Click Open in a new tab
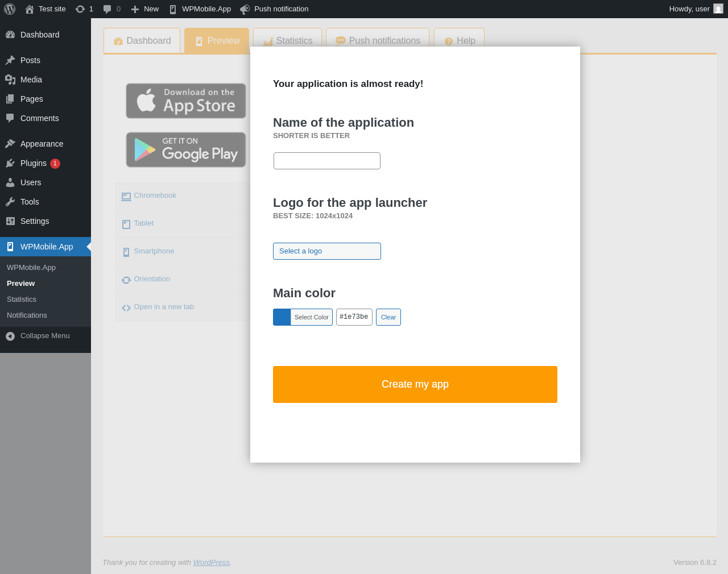The width and height of the screenshot is (728, 574). click(183, 307)
